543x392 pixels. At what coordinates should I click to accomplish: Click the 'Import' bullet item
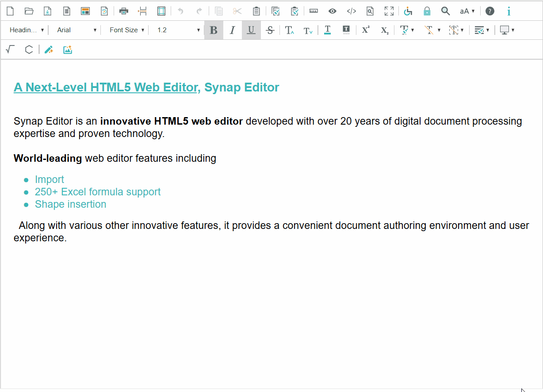click(50, 179)
